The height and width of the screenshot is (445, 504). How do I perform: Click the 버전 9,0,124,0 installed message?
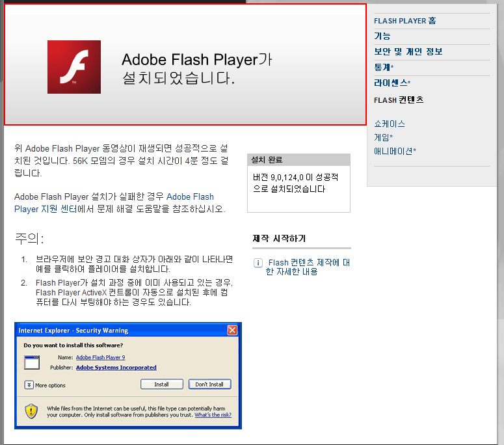tap(295, 183)
